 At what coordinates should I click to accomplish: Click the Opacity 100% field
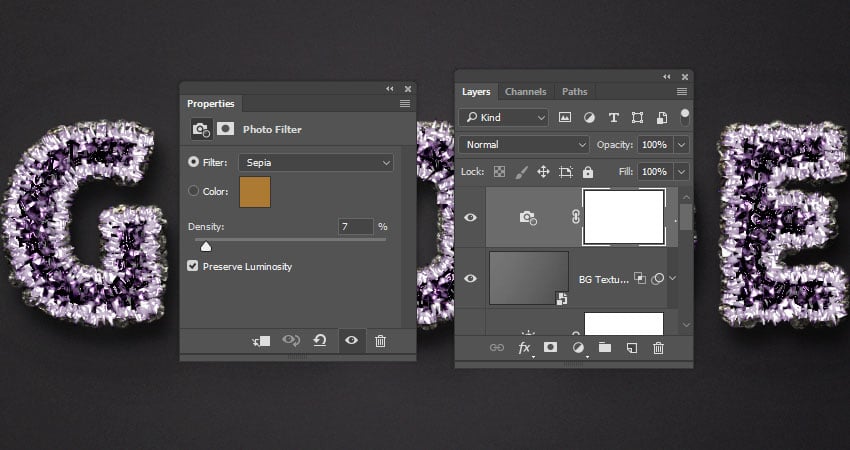(x=655, y=145)
